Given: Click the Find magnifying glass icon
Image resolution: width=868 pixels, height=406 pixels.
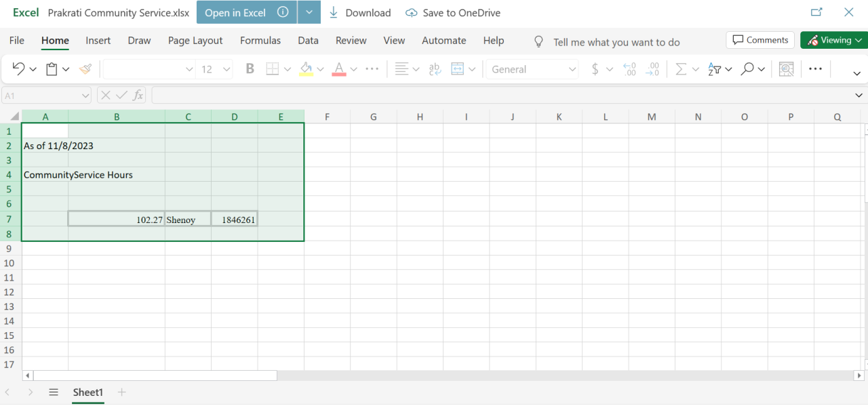Looking at the screenshot, I should pyautogui.click(x=747, y=68).
